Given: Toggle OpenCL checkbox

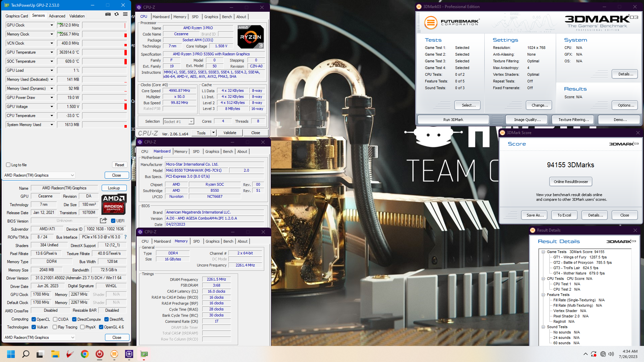Looking at the screenshot, I should pos(34,319).
